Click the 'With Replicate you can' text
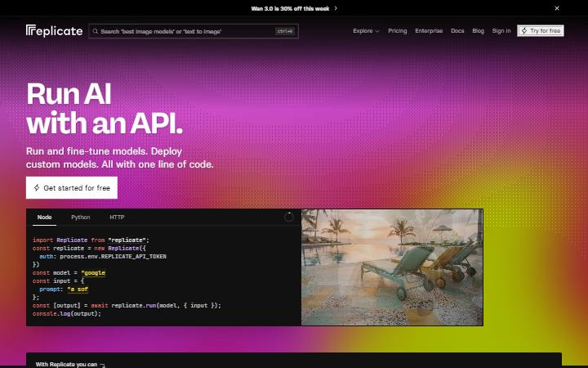 [x=66, y=365]
